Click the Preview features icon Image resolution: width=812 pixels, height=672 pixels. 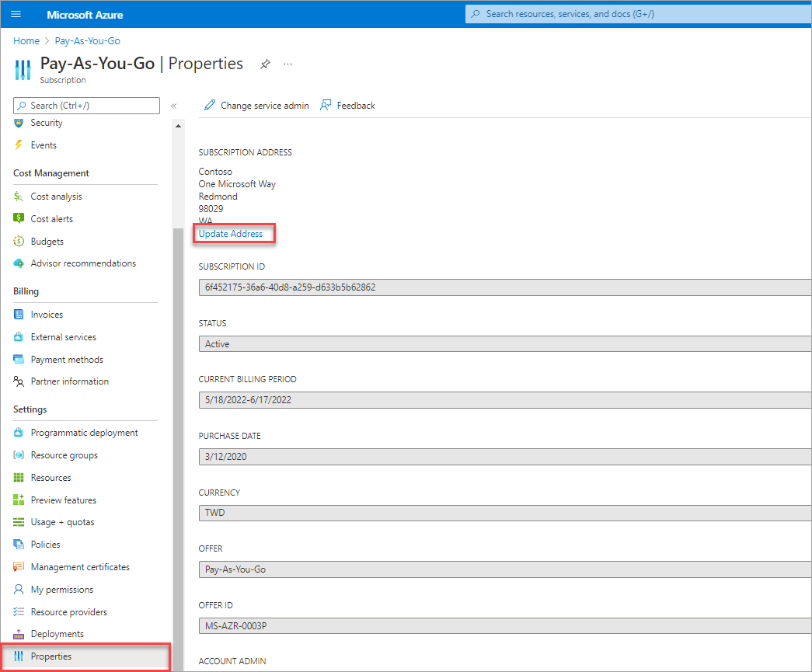click(x=19, y=500)
